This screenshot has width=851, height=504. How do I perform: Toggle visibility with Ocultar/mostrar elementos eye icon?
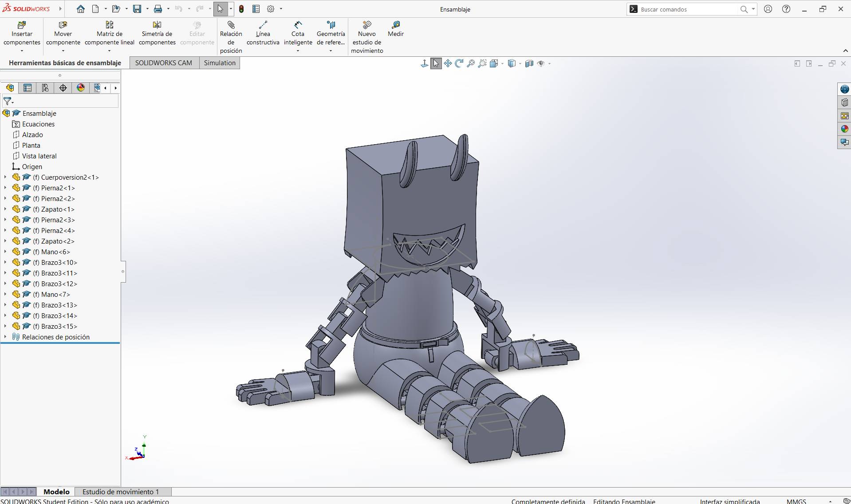[541, 63]
